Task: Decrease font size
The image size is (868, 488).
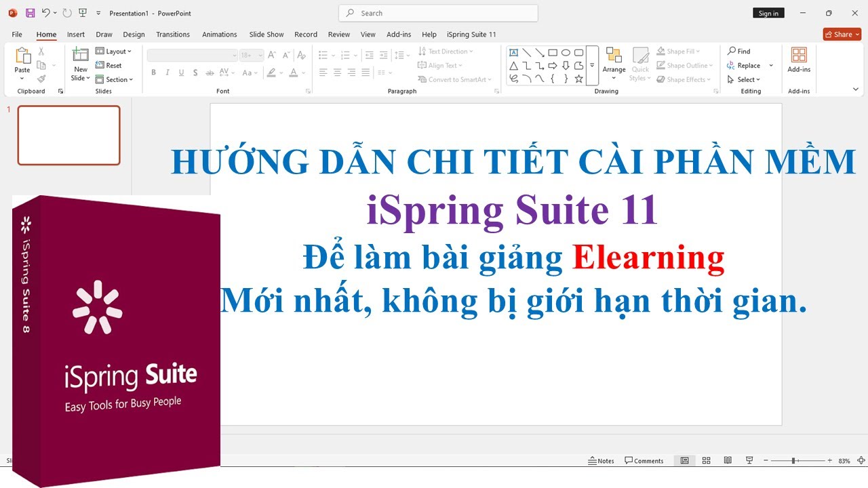Action: pyautogui.click(x=286, y=55)
